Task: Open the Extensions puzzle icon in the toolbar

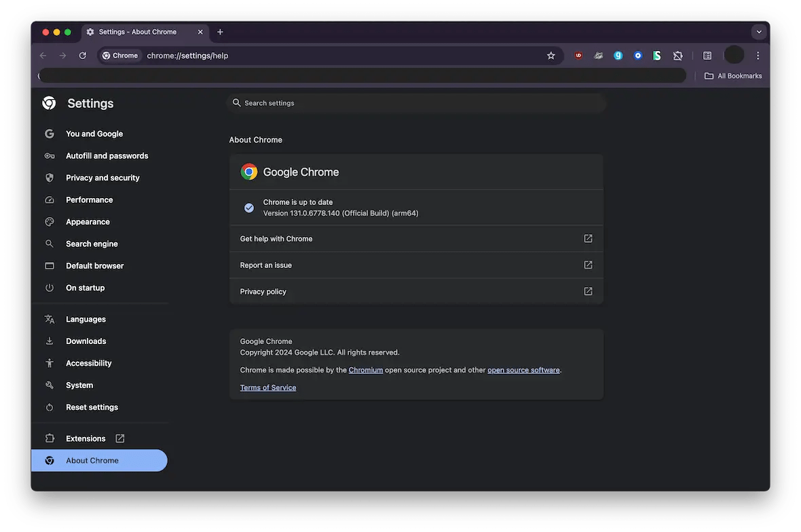Action: pyautogui.click(x=677, y=56)
